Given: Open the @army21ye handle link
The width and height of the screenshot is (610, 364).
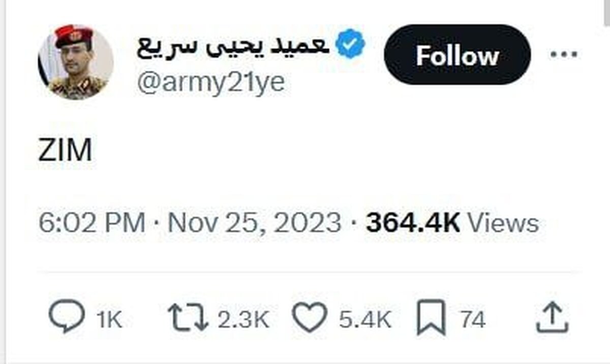Looking at the screenshot, I should pos(211,83).
